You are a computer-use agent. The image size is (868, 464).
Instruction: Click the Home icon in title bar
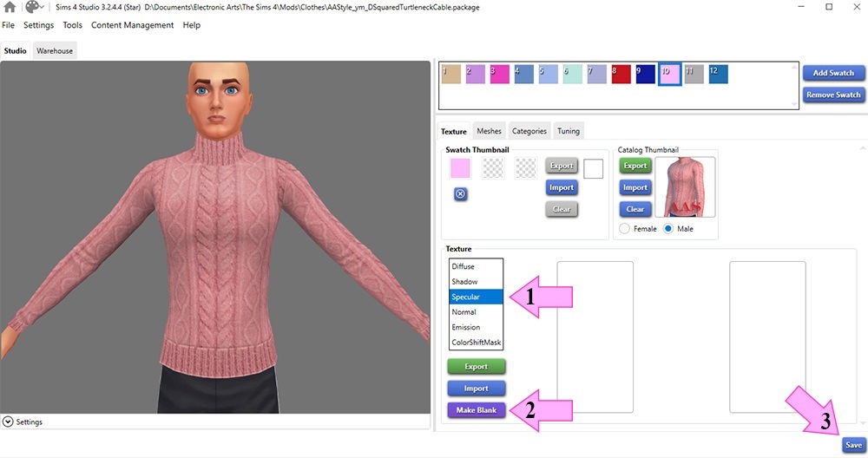10,8
